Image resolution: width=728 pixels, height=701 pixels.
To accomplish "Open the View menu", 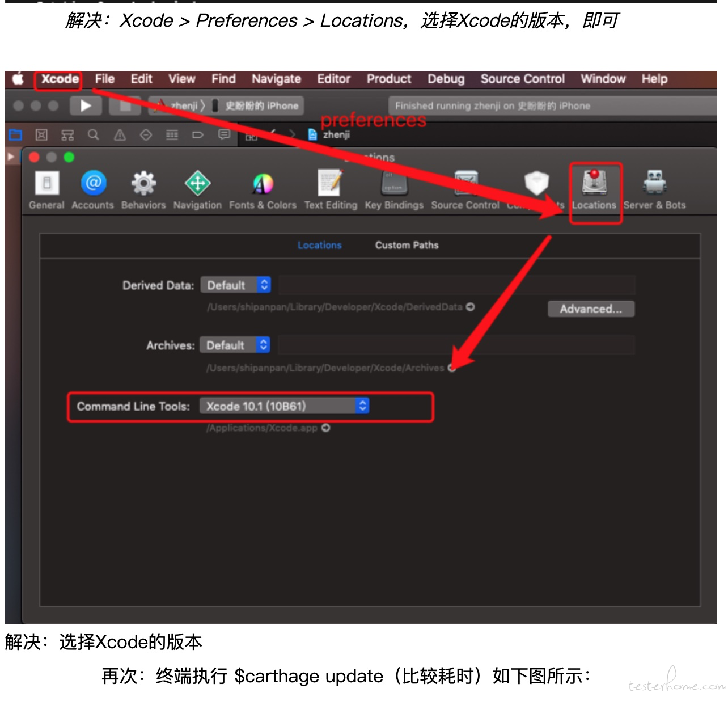I will [182, 79].
